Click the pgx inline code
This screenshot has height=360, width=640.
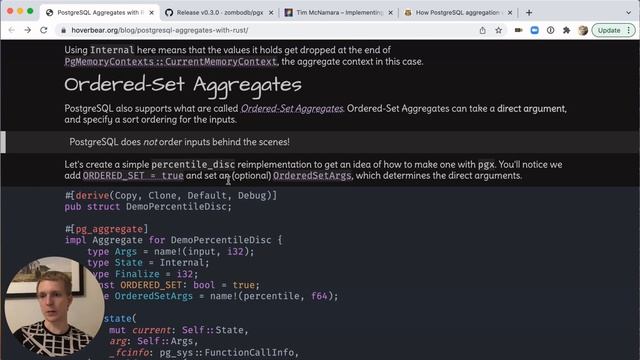click(486, 164)
